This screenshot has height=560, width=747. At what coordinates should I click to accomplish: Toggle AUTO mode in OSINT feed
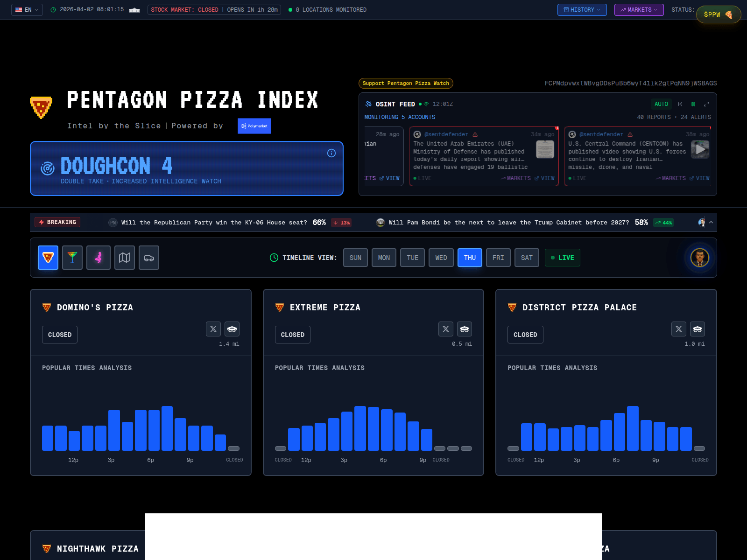pyautogui.click(x=661, y=104)
